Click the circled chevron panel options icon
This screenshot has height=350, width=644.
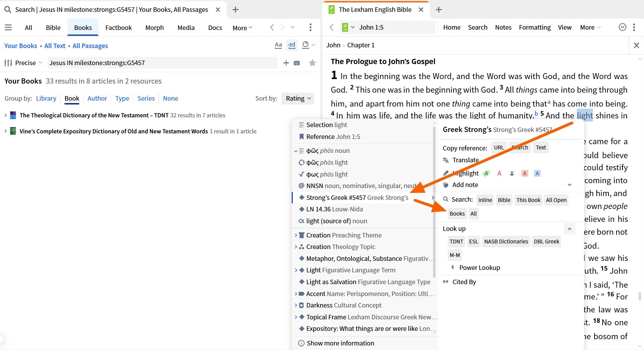[x=623, y=27]
